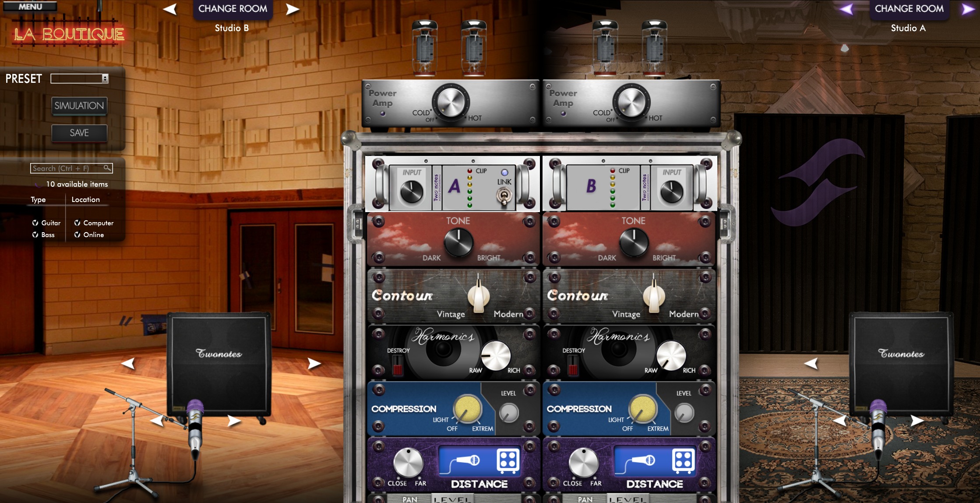Adjust channel B Power Amp knob
Viewport: 980px width, 503px height.
pyautogui.click(x=631, y=102)
